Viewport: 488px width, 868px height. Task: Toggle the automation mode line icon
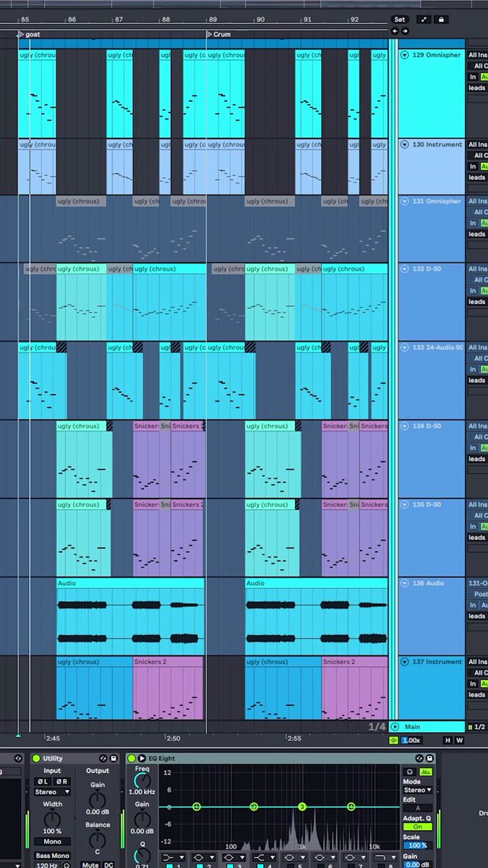424,20
